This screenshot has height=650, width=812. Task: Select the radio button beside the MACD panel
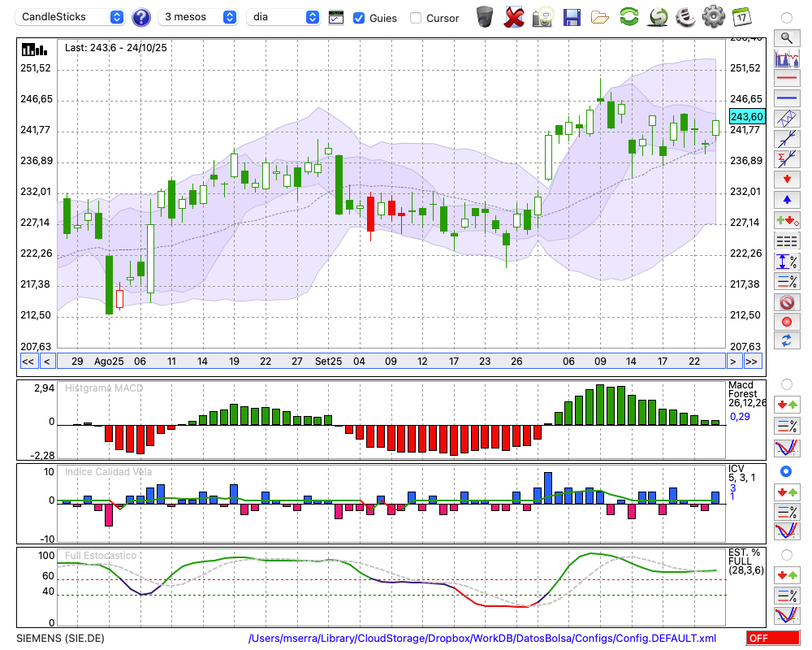coord(786,383)
